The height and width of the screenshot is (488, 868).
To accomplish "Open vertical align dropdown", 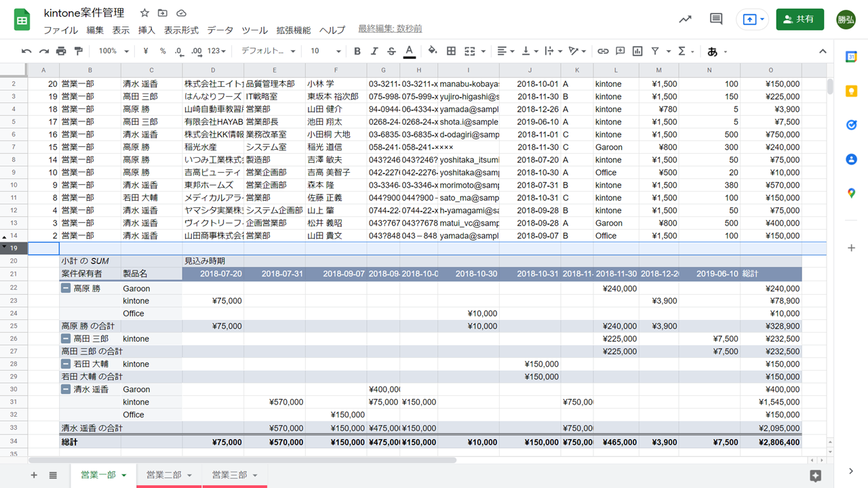I will (530, 51).
